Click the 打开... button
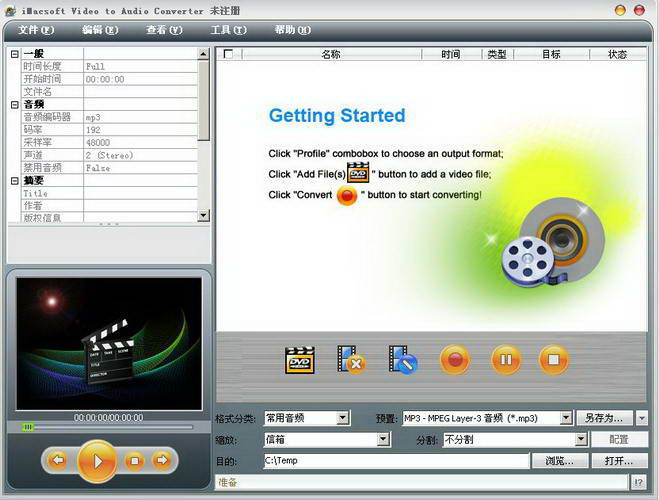Viewport: 659px width, 500px height. click(619, 461)
